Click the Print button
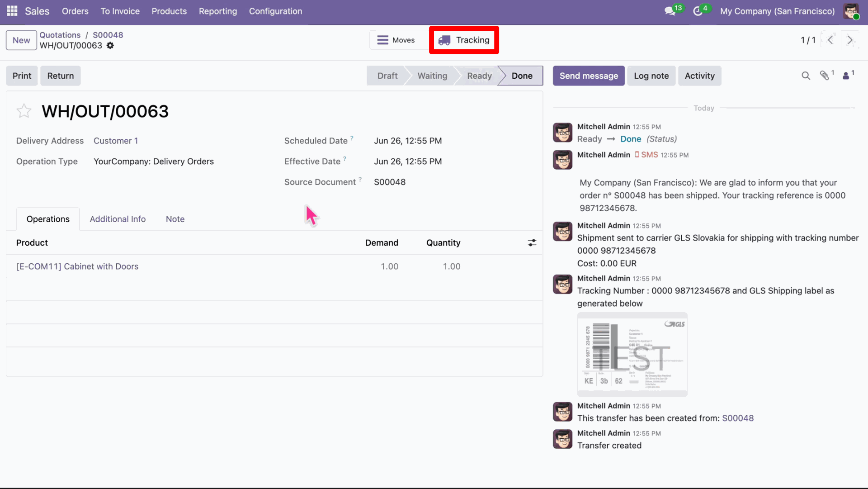868x489 pixels. coord(22,76)
